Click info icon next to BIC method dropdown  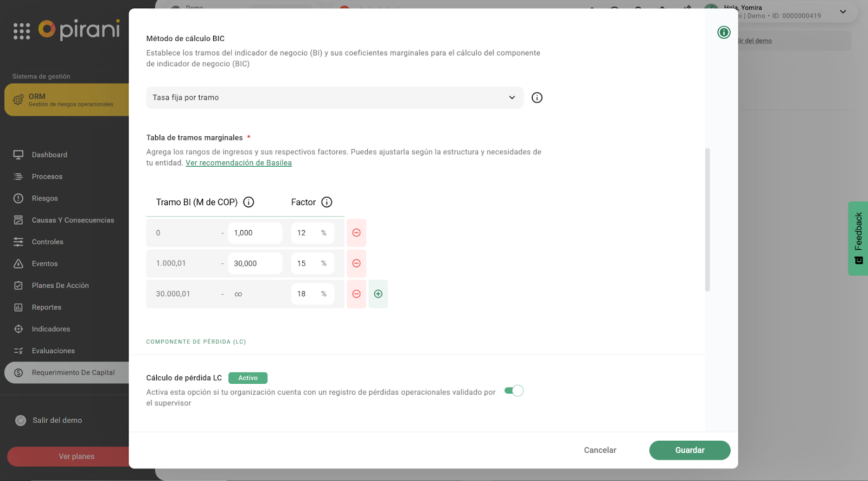[x=537, y=98]
